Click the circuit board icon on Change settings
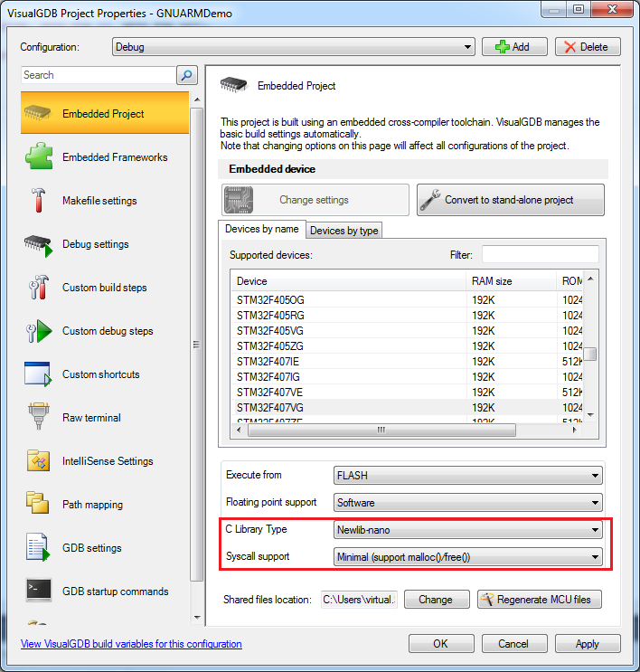 pos(238,200)
